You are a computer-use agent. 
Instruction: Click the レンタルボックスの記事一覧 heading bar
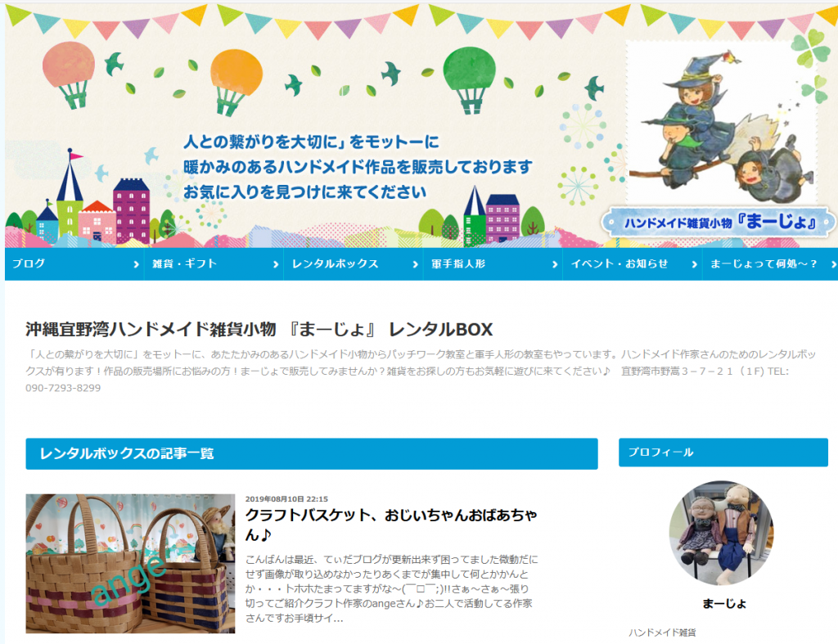point(312,453)
